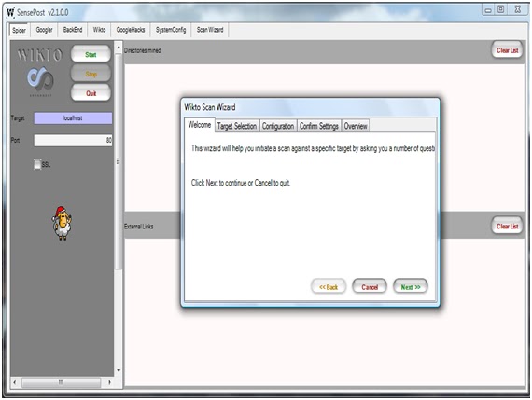Click the SensePost swirl logo
The image size is (532, 400).
[40, 79]
